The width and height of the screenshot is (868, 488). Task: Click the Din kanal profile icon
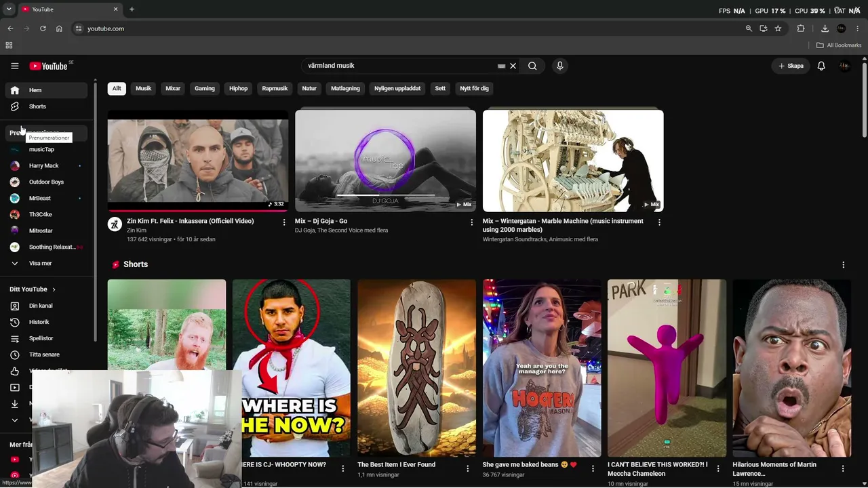pyautogui.click(x=15, y=306)
